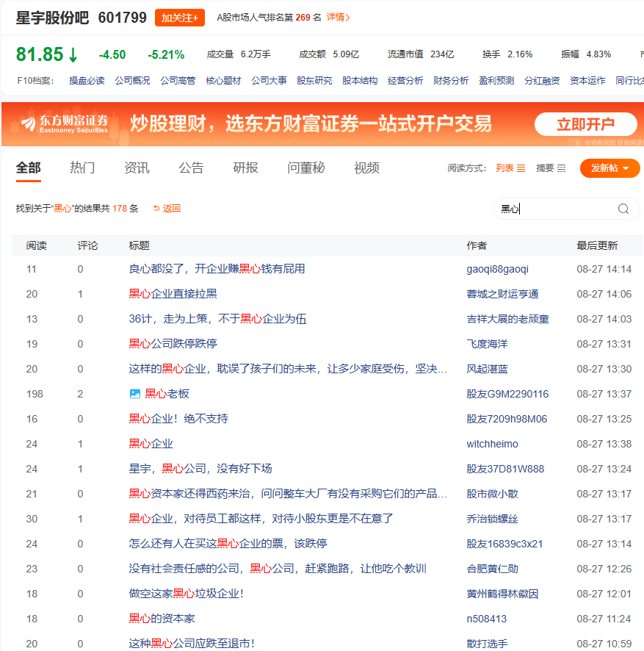Open post 黑心老板
Screen dimensions: 644x651
click(x=167, y=394)
